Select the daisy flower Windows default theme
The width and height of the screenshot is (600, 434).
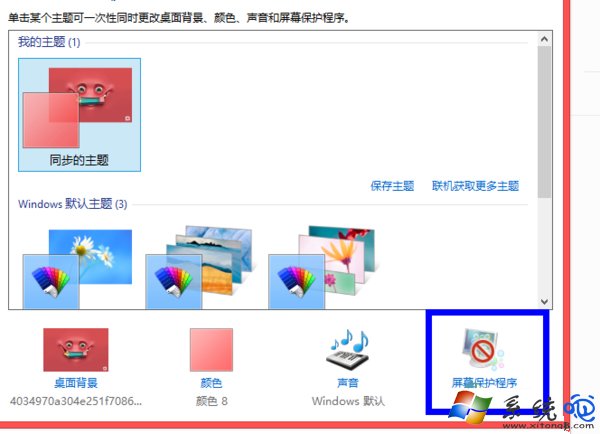[x=77, y=269]
